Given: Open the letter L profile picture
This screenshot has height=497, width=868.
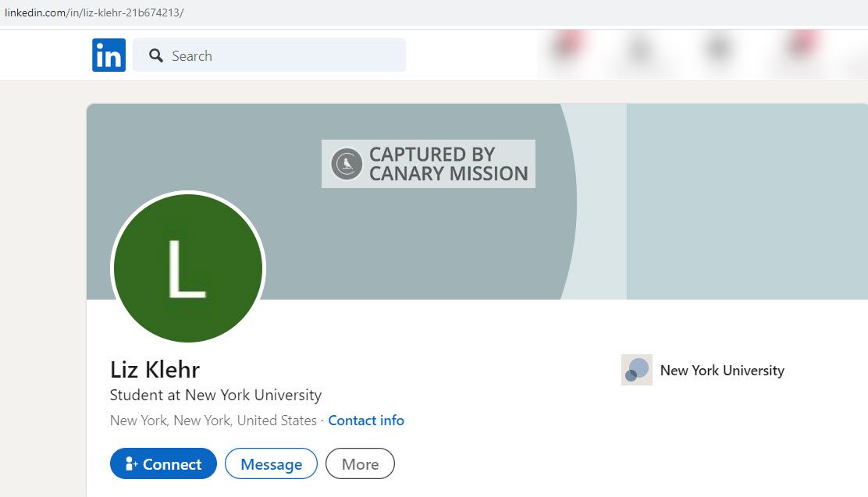Looking at the screenshot, I should 188,268.
